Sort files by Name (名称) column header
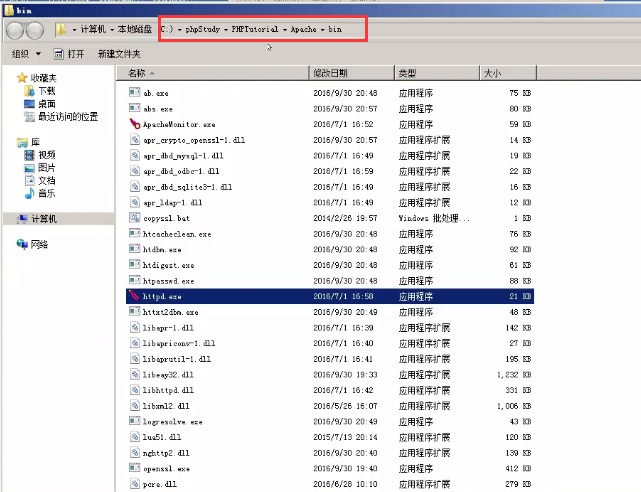The image size is (641, 492). tap(138, 73)
